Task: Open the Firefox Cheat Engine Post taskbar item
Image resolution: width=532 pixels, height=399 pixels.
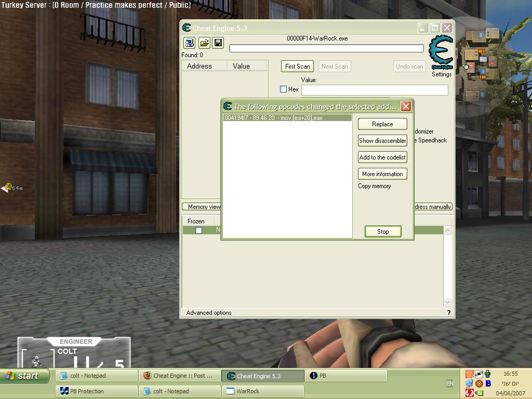Action: click(x=179, y=376)
